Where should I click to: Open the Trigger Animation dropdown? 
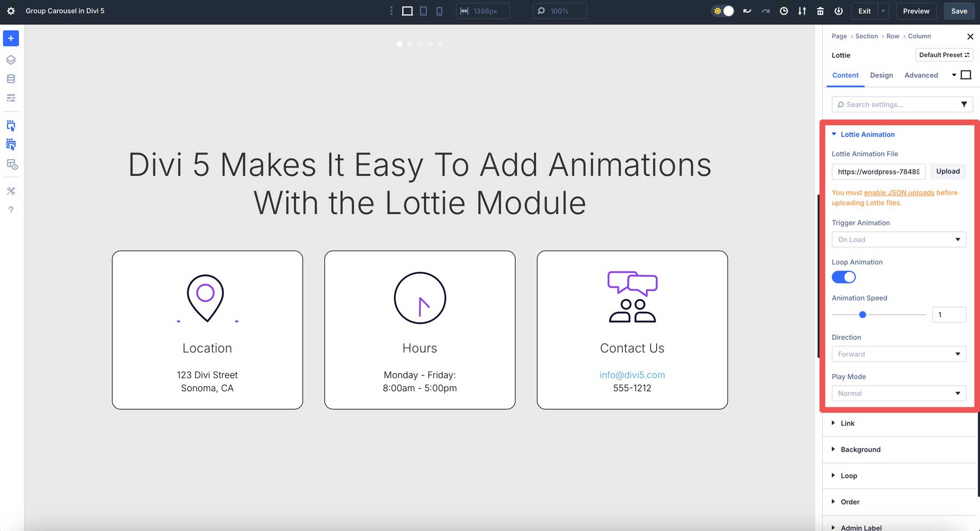899,239
